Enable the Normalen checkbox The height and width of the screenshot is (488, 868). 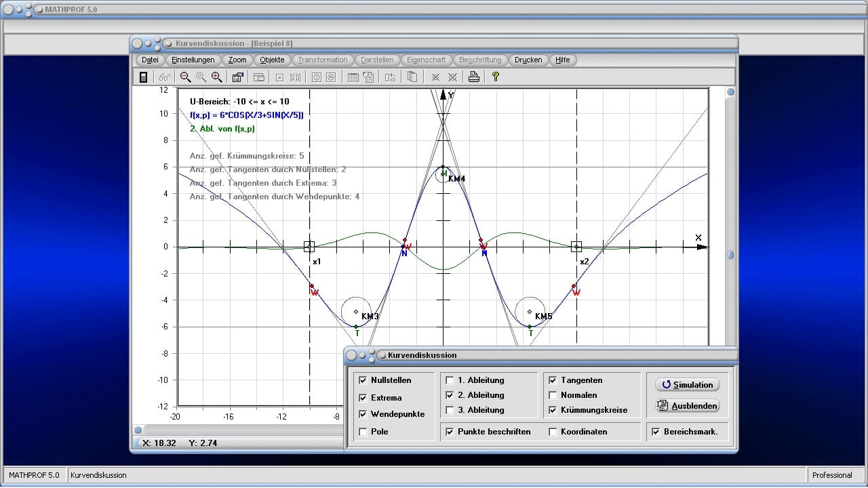(553, 395)
